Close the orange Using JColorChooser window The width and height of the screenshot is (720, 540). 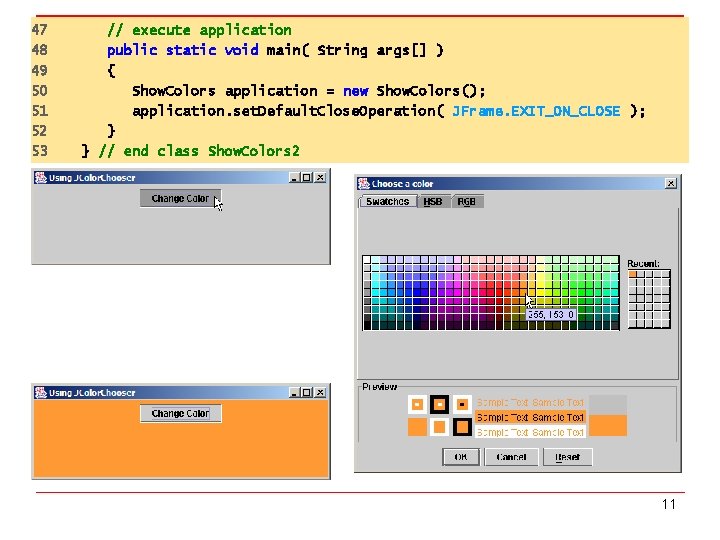coord(320,392)
